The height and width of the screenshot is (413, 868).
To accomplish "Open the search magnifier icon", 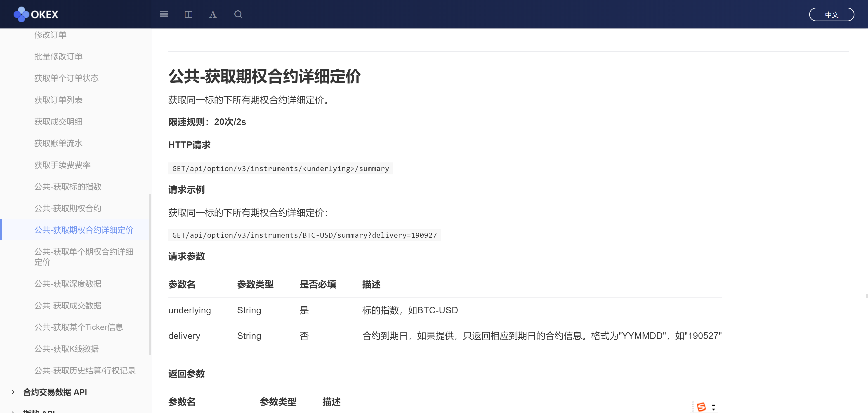I will [x=238, y=14].
